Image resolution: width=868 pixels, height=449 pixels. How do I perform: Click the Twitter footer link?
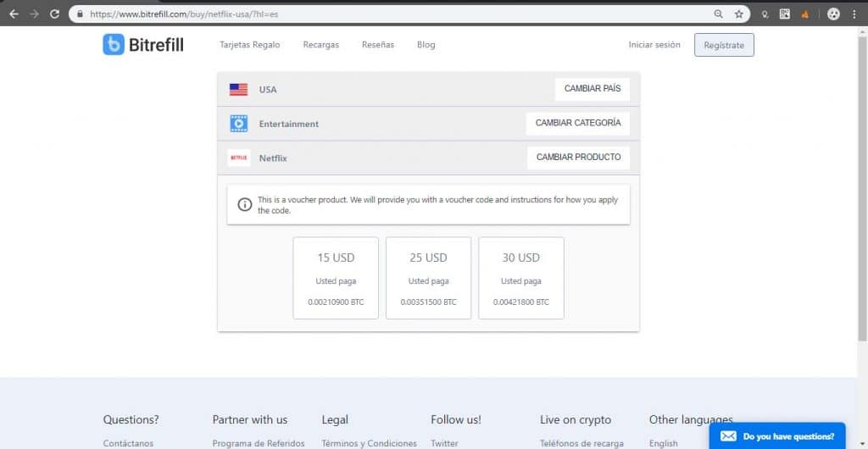[445, 443]
